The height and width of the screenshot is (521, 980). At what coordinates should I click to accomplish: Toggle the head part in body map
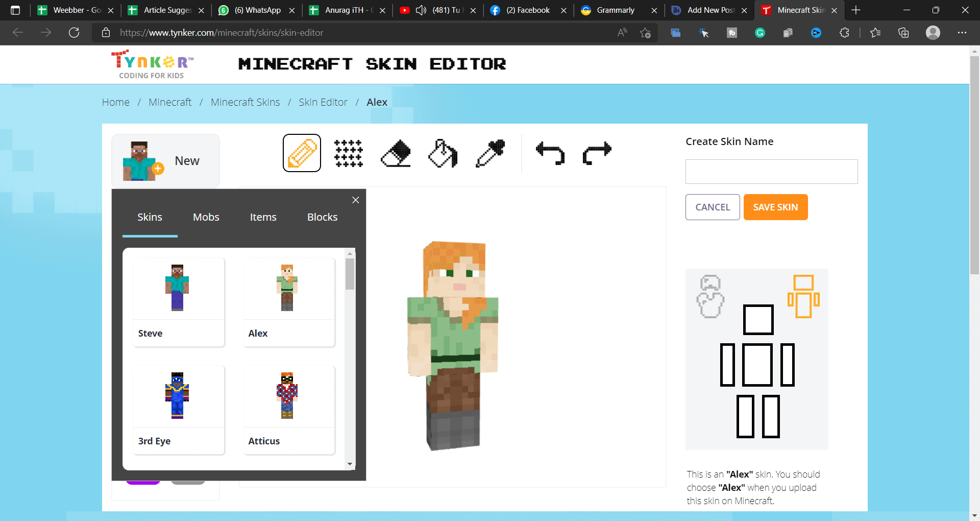click(758, 320)
